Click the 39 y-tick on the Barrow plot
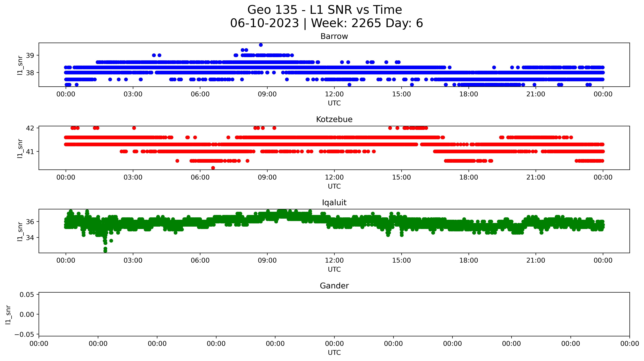 pos(30,55)
